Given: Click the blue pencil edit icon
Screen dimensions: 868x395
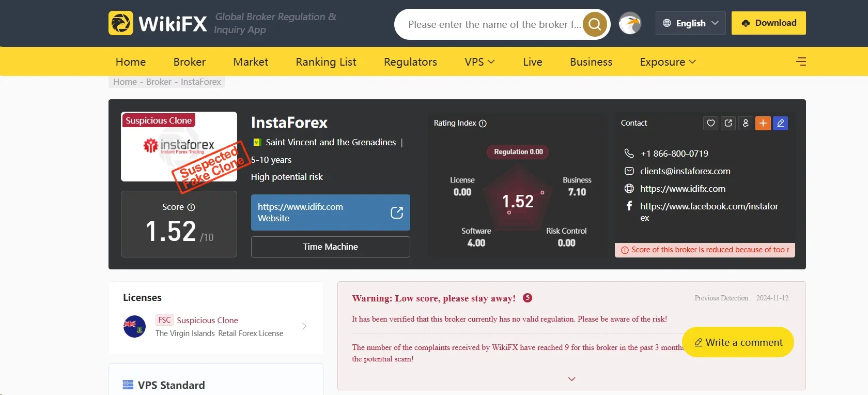Looking at the screenshot, I should coord(781,123).
